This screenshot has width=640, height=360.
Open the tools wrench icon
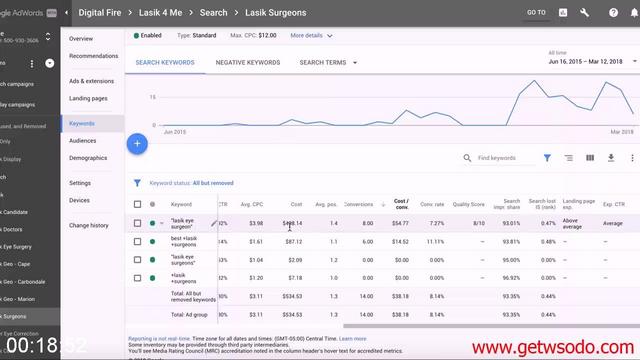point(584,13)
